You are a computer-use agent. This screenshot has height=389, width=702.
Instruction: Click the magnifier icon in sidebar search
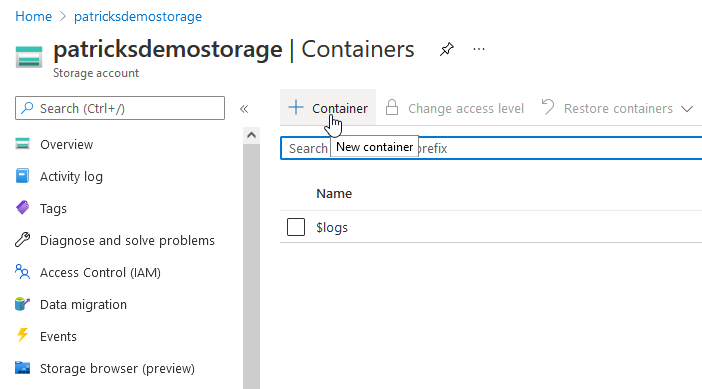click(x=27, y=107)
